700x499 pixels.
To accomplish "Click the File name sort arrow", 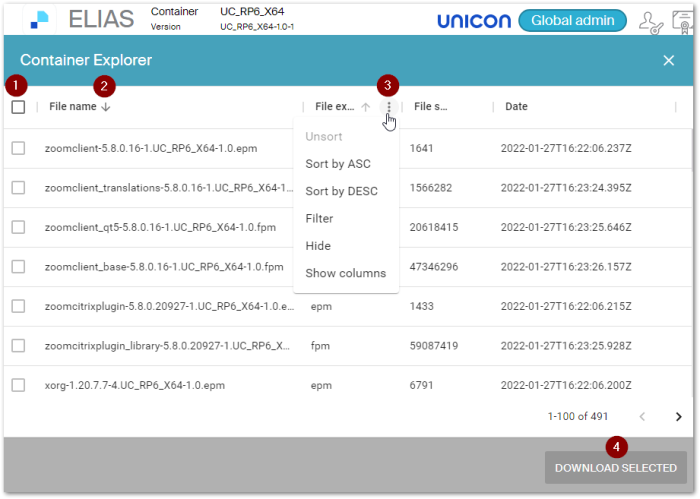I will pyautogui.click(x=106, y=107).
